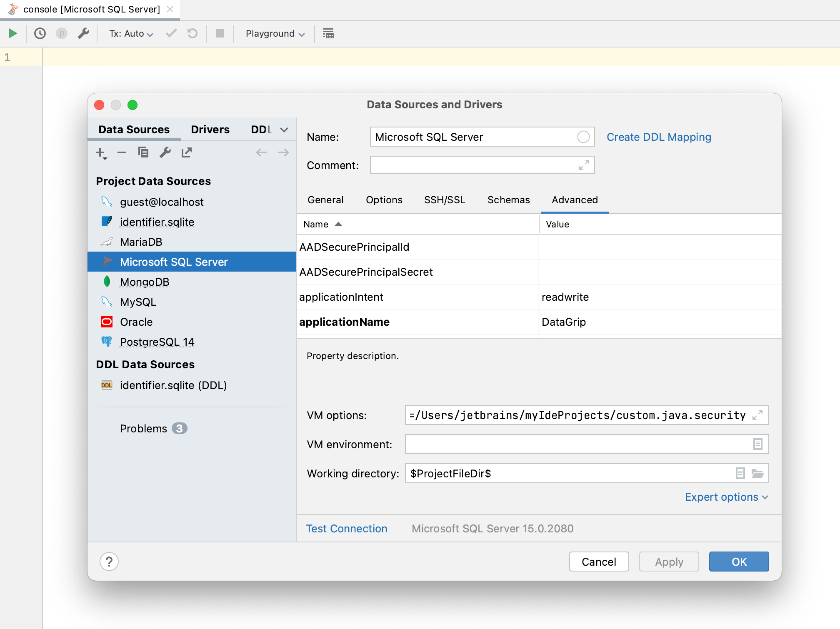Click the Duplicate data source icon
840x629 pixels.
(143, 153)
